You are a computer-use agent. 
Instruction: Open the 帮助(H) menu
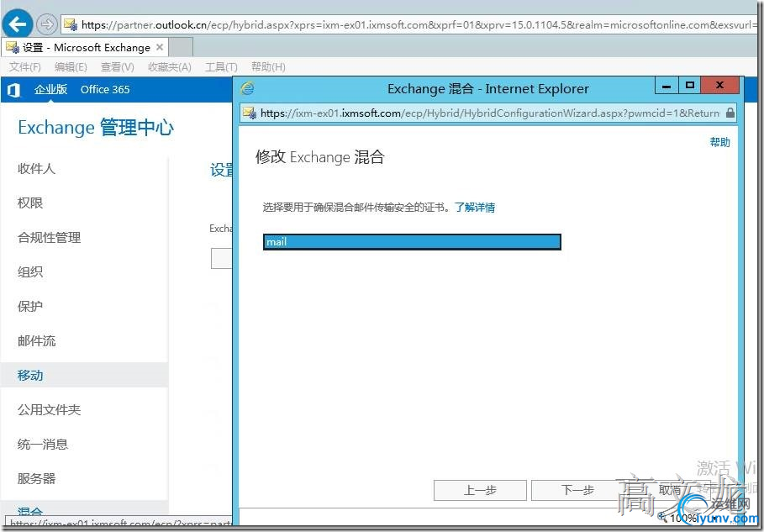click(x=268, y=66)
